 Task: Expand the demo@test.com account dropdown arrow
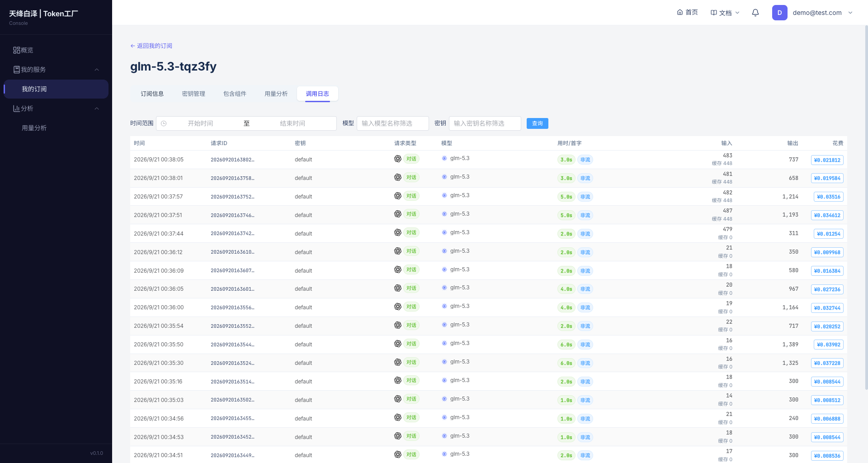click(x=850, y=13)
